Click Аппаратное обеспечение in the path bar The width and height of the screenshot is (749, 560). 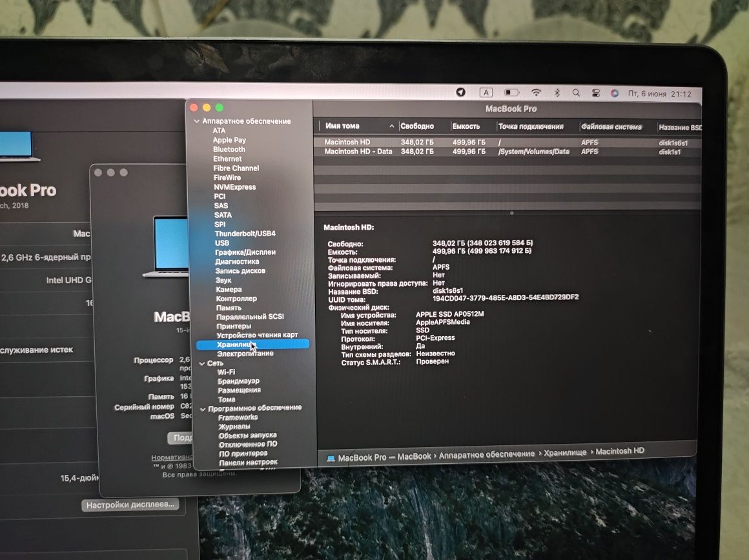coord(486,454)
